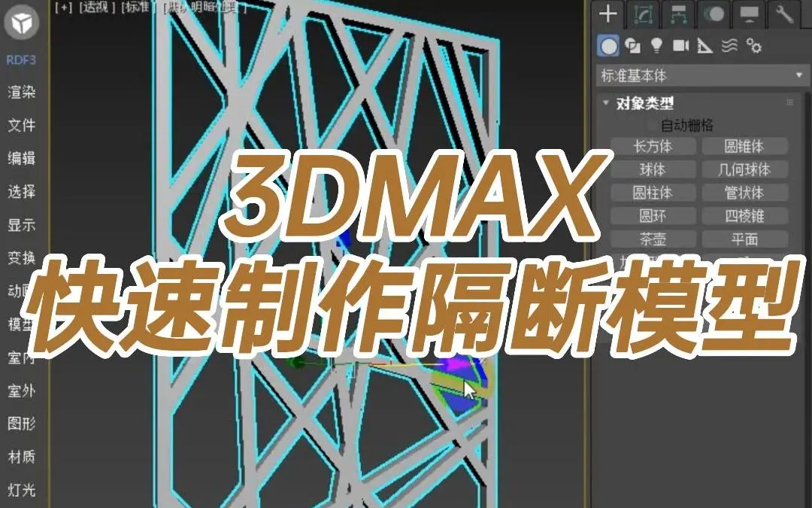The width and height of the screenshot is (812, 508).
Task: Switch to the Modify panel tab
Action: pos(643,14)
